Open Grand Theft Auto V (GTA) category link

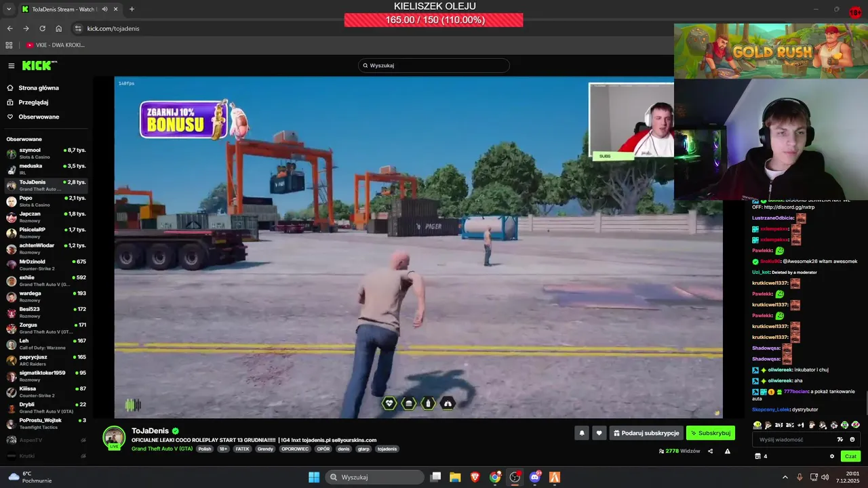[162, 449]
